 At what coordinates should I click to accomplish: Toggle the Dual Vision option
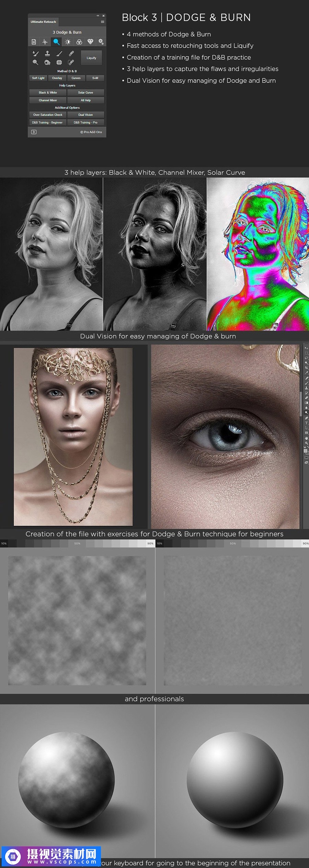(x=85, y=115)
